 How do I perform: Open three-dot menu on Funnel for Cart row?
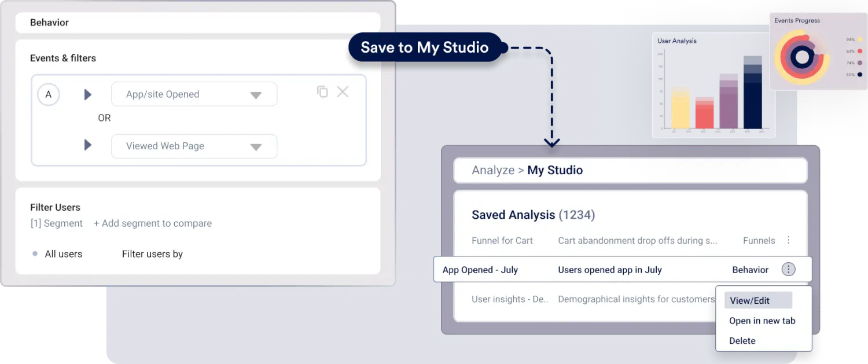788,240
